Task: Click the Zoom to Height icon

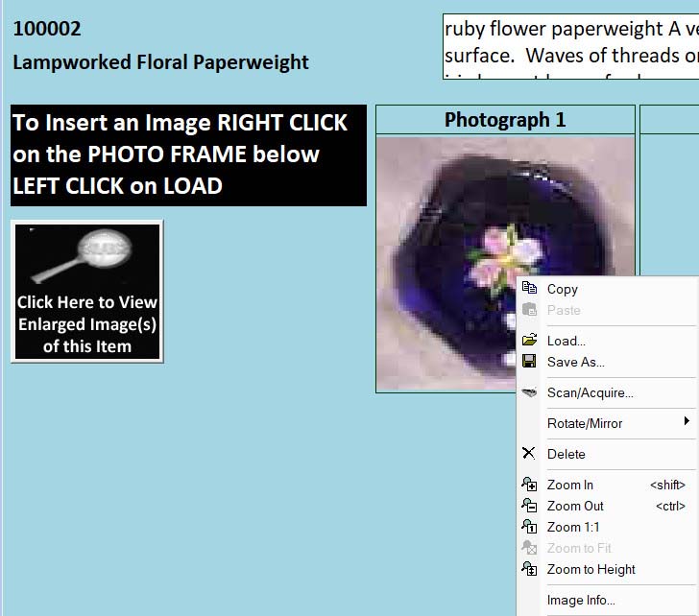Action: pos(528,569)
